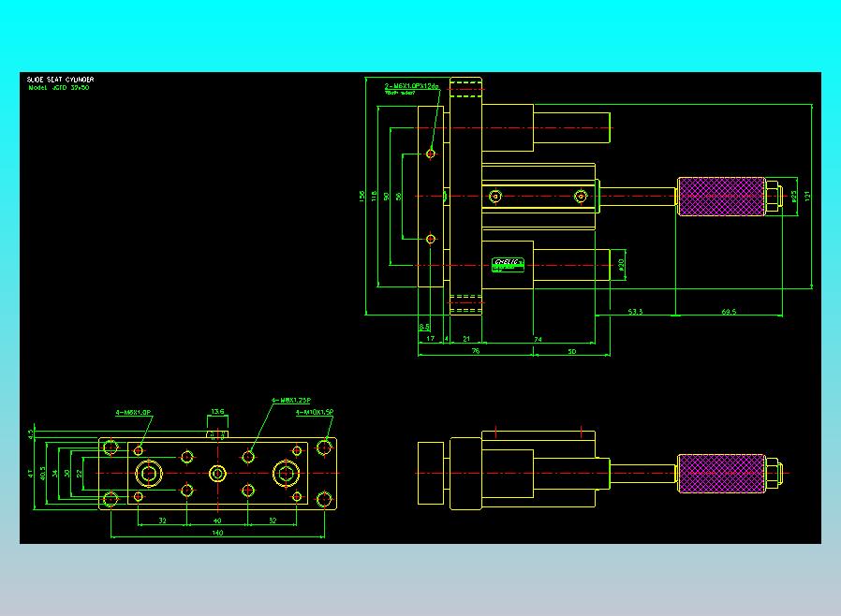Viewport: 841px width, 616px height.
Task: Pick the 'ø25' diameter dimension
Action: 794,197
